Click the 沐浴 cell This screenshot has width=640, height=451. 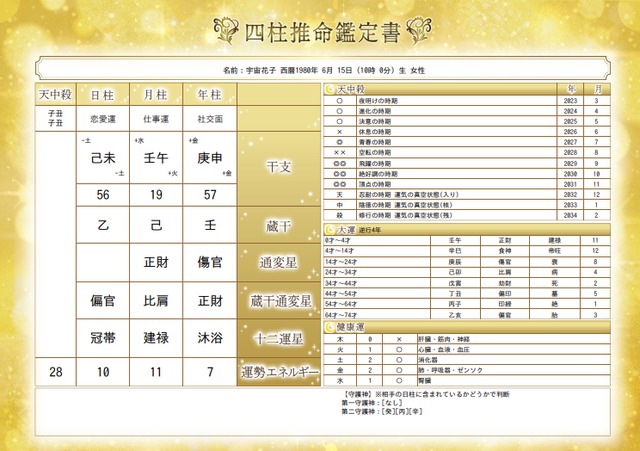point(210,338)
